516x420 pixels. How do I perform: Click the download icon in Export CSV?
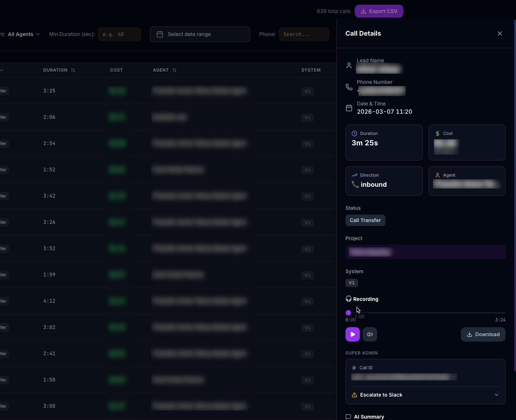[x=363, y=11]
